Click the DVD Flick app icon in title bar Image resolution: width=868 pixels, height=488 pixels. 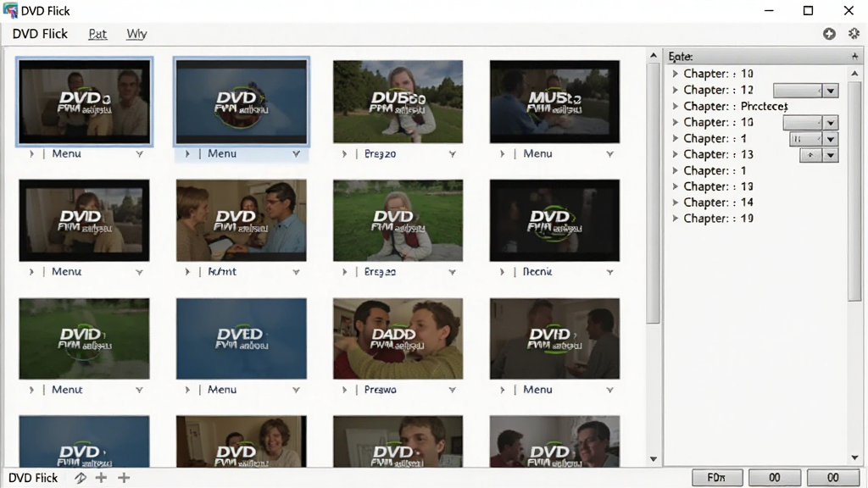(x=10, y=10)
